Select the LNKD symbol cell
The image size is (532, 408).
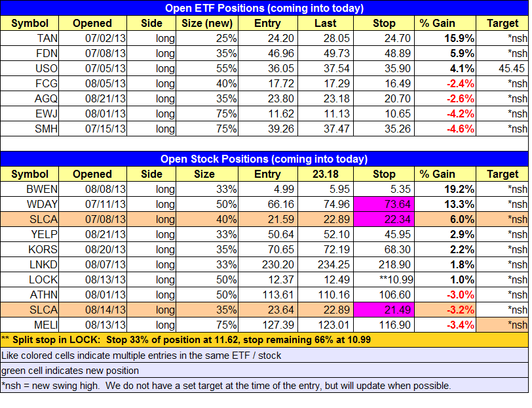coord(29,264)
